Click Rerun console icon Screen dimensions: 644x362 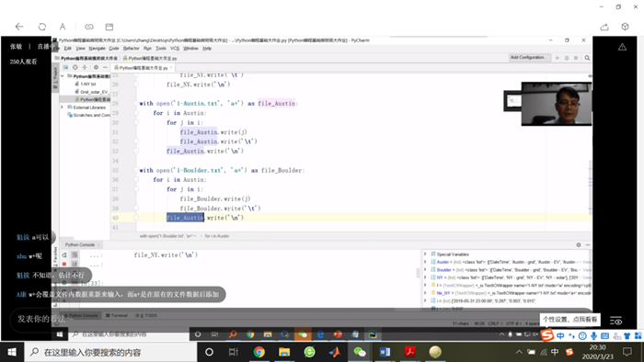pyautogui.click(x=64, y=255)
